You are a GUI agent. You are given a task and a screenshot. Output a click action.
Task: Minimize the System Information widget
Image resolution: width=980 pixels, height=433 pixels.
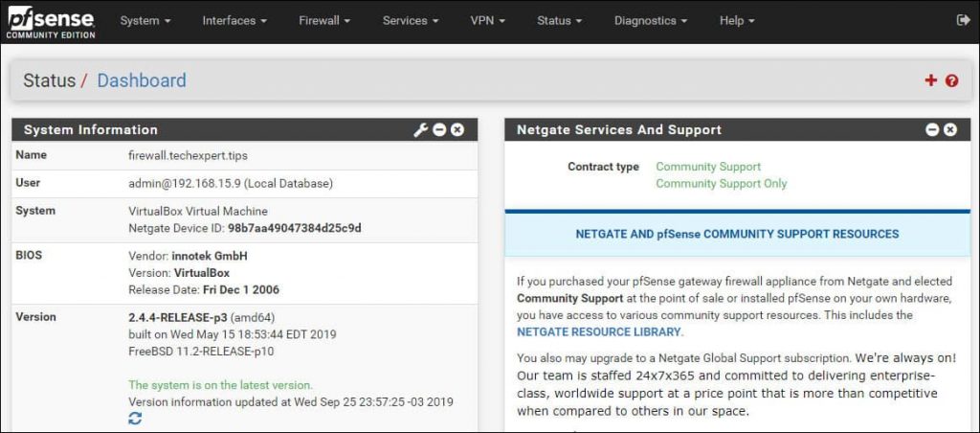tap(439, 130)
